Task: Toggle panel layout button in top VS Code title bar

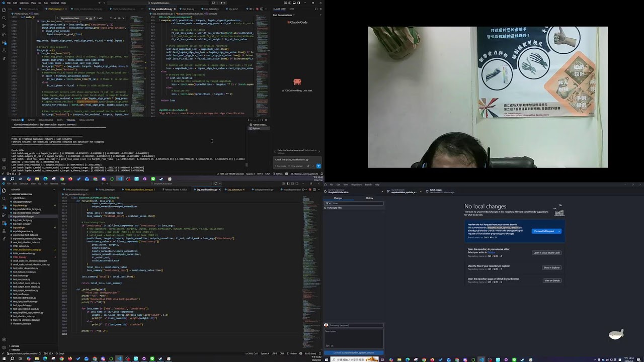Action: click(294, 3)
